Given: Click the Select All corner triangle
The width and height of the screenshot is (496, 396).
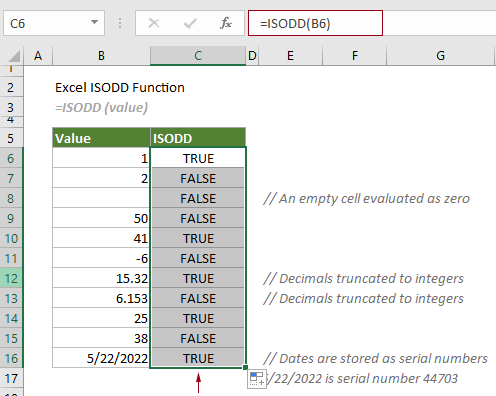Looking at the screenshot, I should 14,56.
